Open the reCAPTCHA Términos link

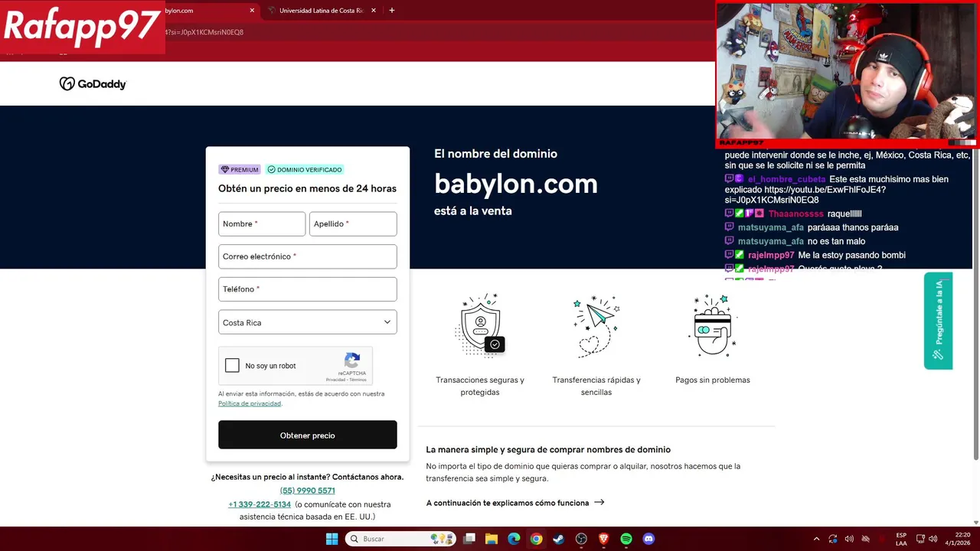tap(358, 380)
